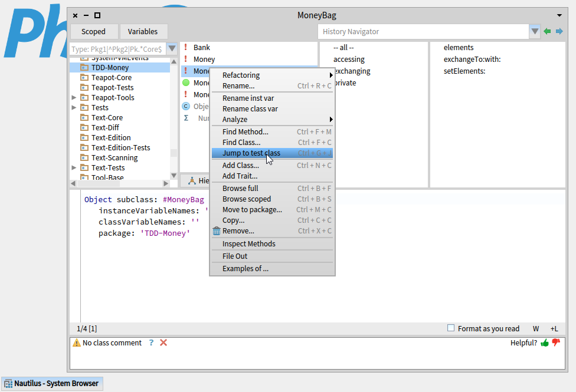This screenshot has width=576, height=392.
Task: Click package list scroll right arrow
Action: [x=166, y=183]
